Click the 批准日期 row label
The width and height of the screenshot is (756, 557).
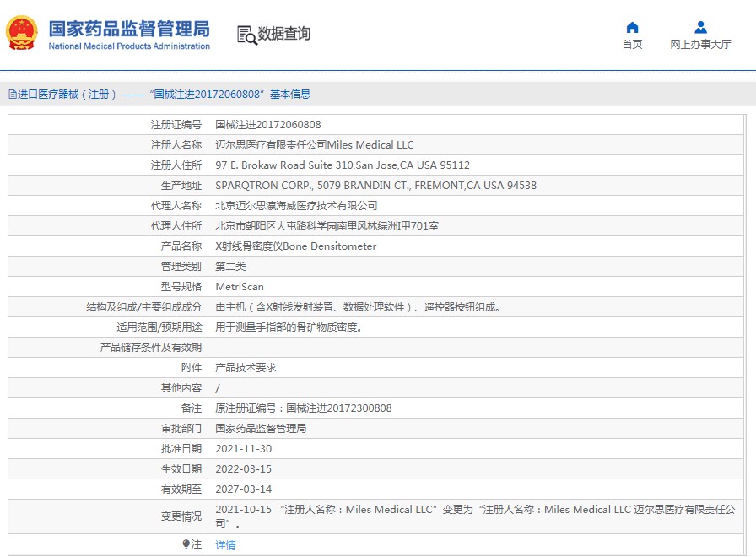click(181, 449)
